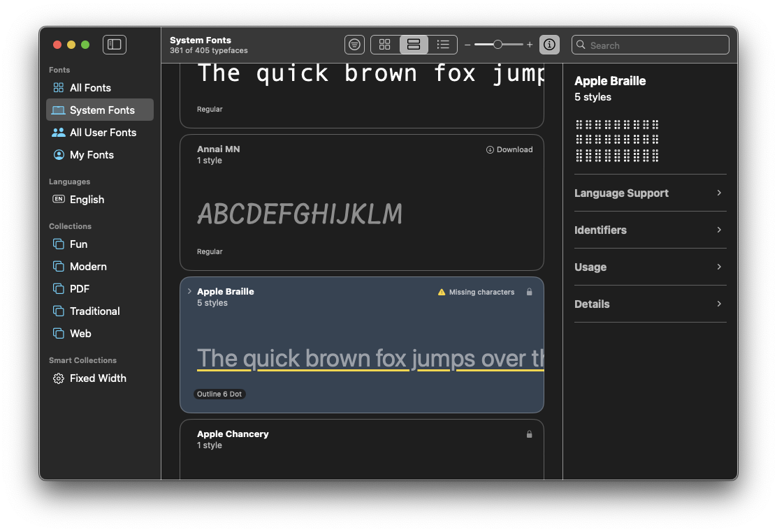Image resolution: width=777 pixels, height=532 pixels.
Task: Click the Apple Chancery lock icon
Action: coord(529,434)
